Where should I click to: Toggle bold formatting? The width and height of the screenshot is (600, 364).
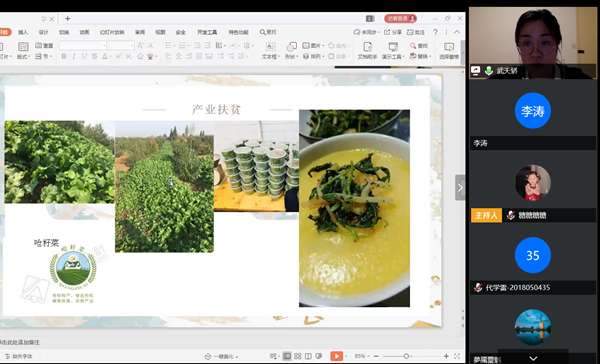pos(64,57)
